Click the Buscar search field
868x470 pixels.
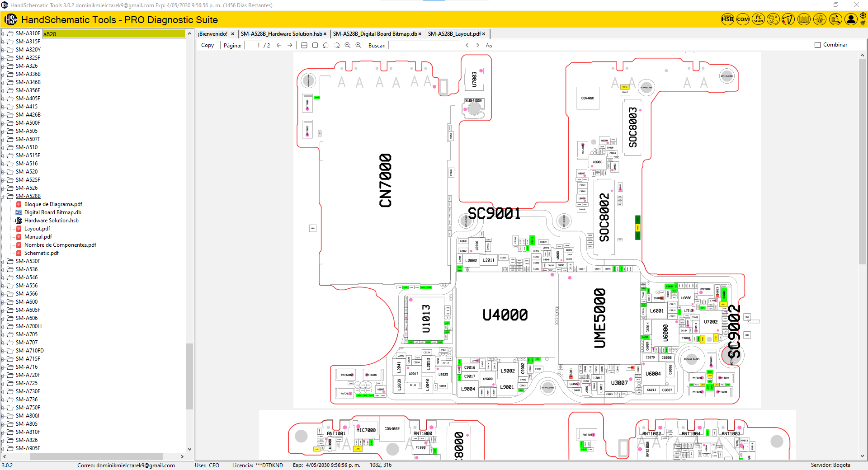tap(424, 45)
